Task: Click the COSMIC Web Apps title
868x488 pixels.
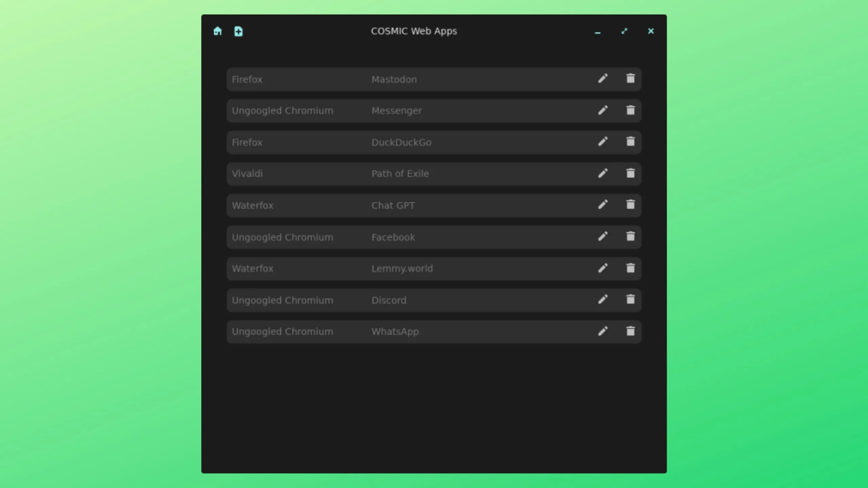Action: tap(414, 31)
